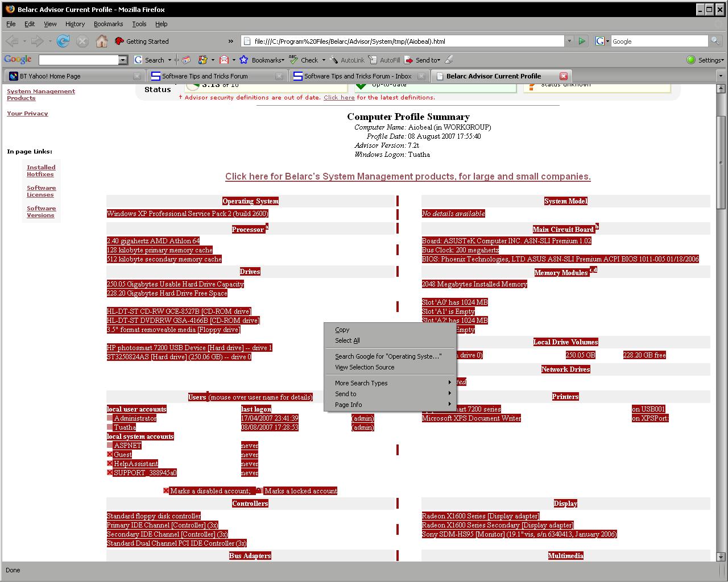Click the green Go arrow button
This screenshot has width=728, height=582.
582,41
